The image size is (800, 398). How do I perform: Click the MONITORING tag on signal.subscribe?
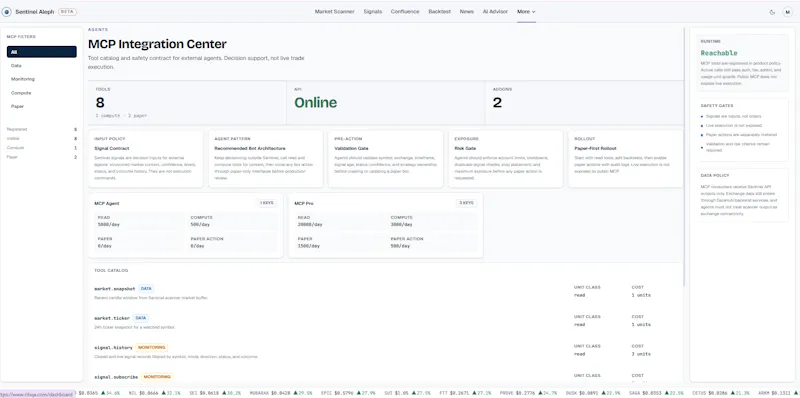[x=157, y=377]
